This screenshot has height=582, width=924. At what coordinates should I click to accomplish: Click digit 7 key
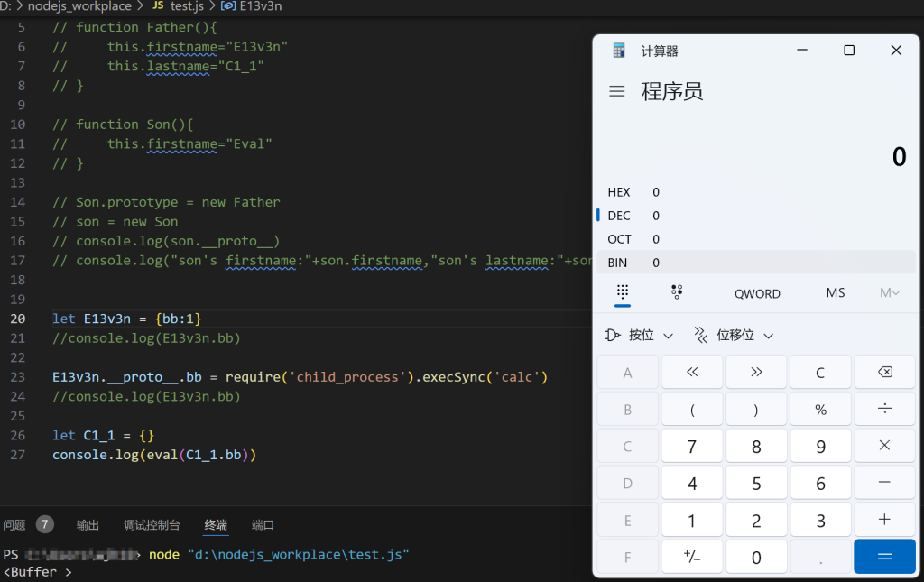[692, 446]
